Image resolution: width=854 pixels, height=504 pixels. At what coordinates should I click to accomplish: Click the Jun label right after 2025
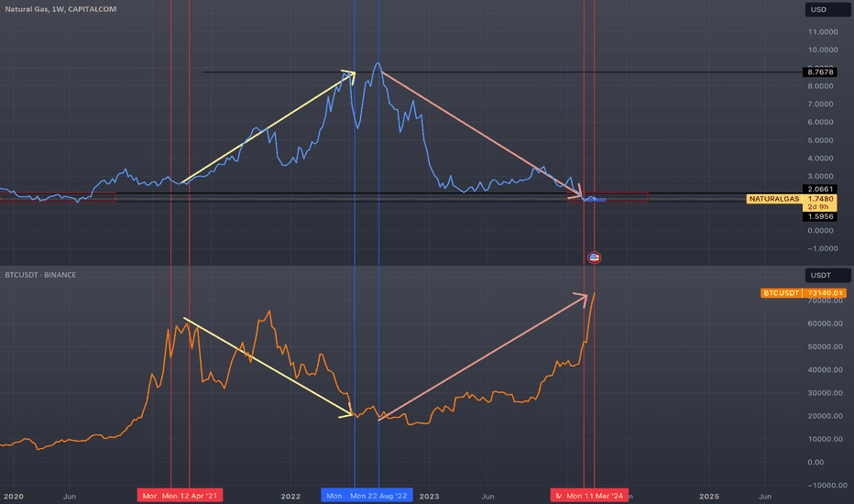click(765, 497)
